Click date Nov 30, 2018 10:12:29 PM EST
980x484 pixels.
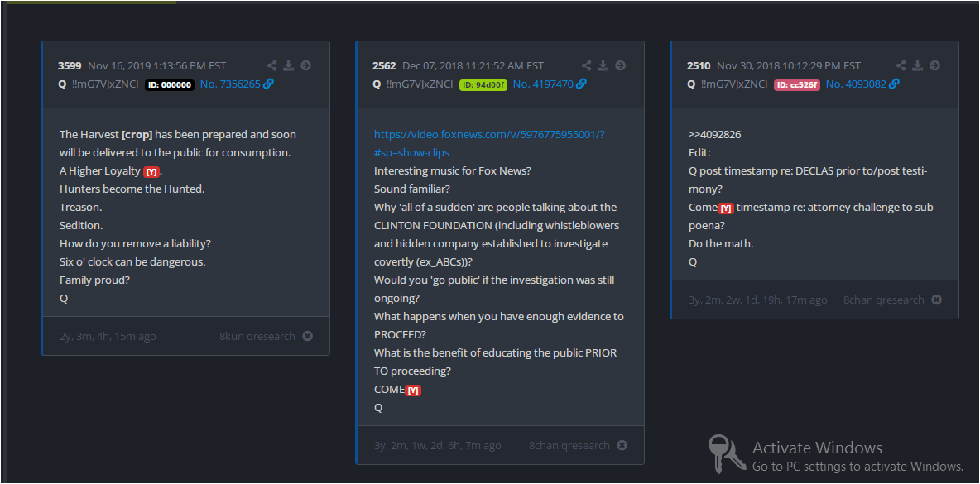coord(789,65)
